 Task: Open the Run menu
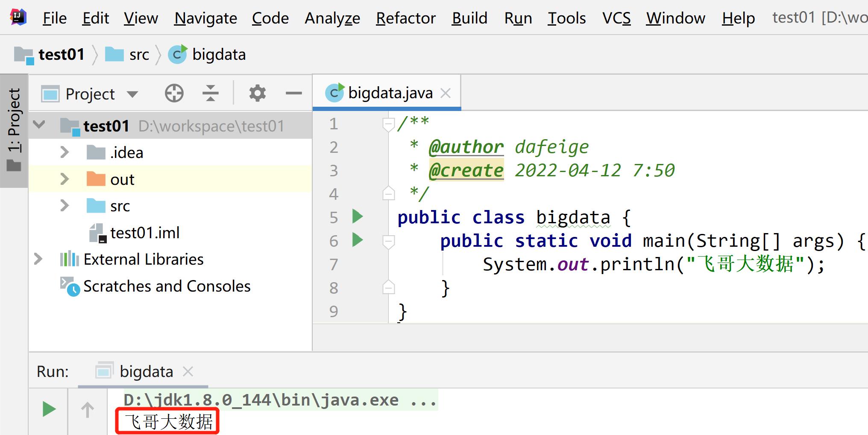(518, 18)
